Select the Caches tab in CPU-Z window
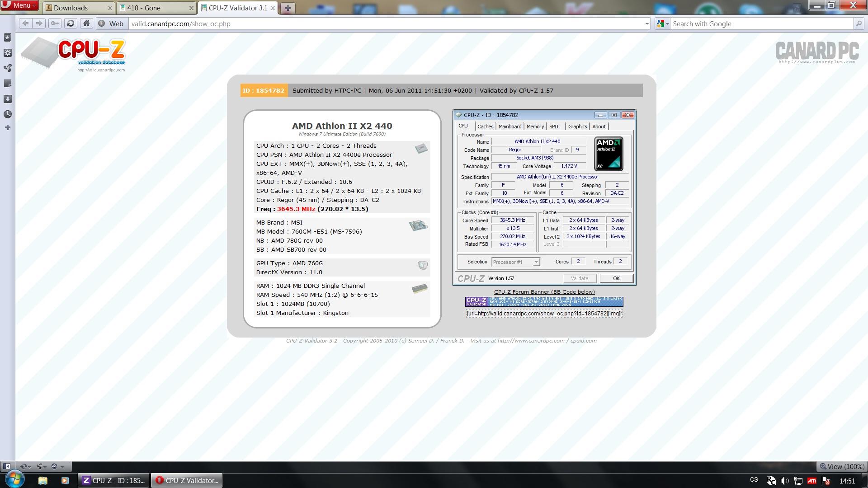This screenshot has width=868, height=488. pos(485,127)
